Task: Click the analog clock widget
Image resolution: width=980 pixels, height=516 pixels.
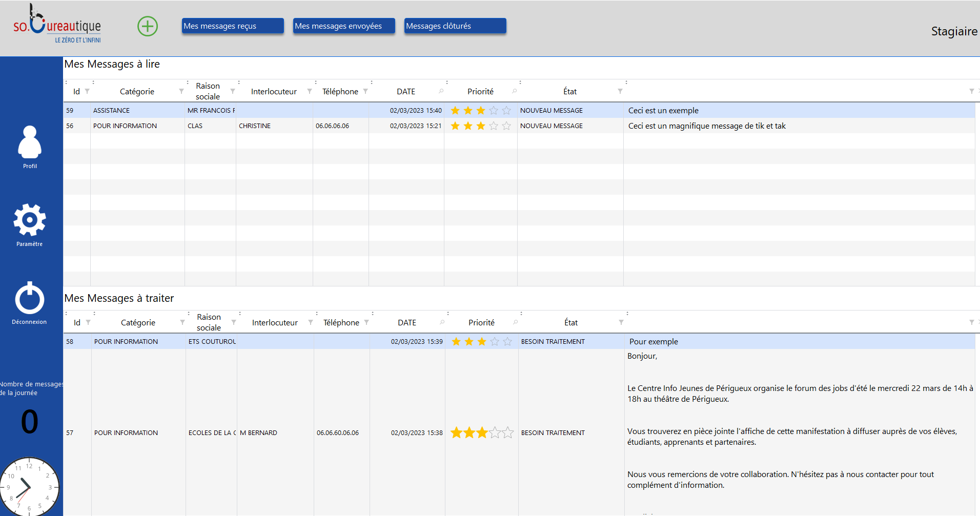Action: pos(29,487)
